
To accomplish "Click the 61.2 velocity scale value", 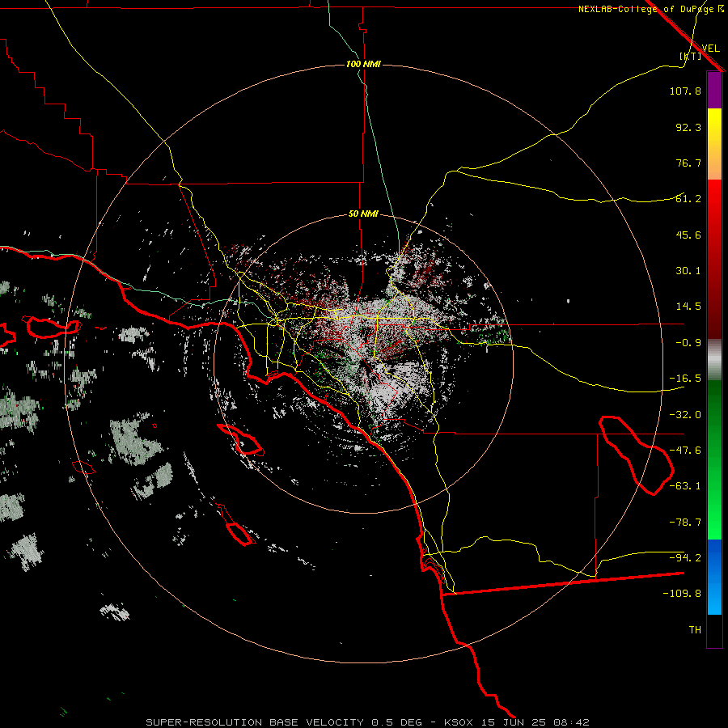I will 688,199.
